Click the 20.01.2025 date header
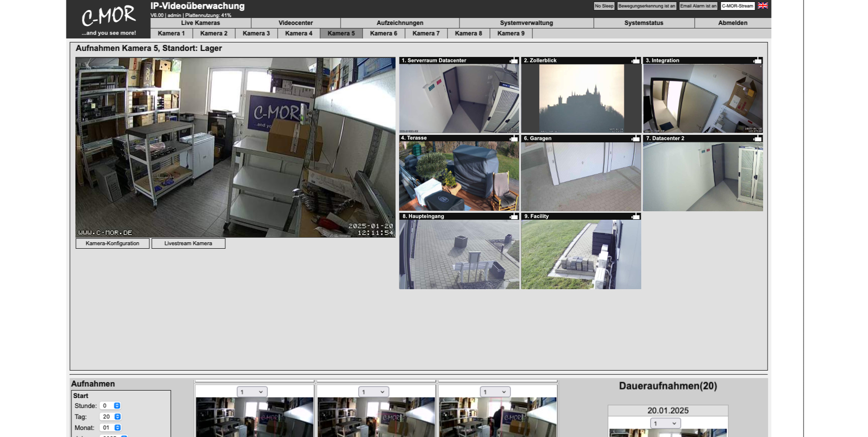 pyautogui.click(x=668, y=411)
